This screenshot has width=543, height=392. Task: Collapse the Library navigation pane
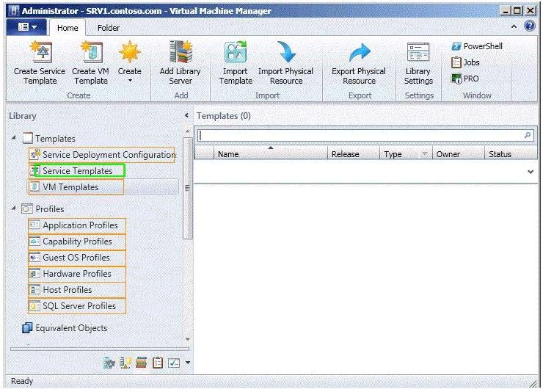(x=186, y=115)
